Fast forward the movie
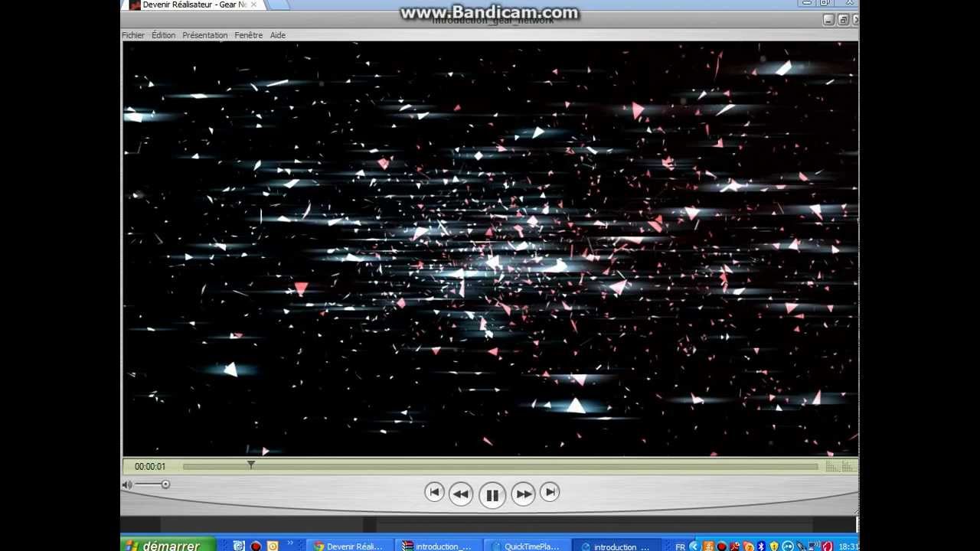Image resolution: width=980 pixels, height=551 pixels. point(524,494)
